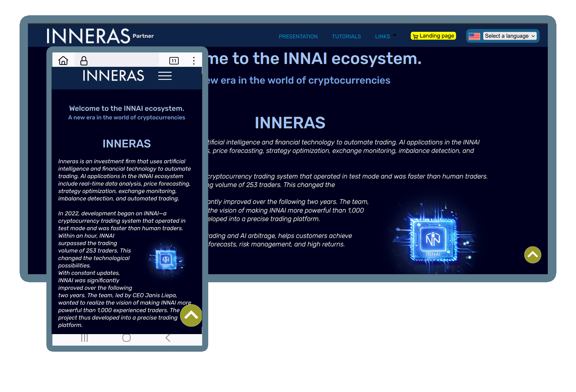
Task: Tap the mobile browser address bar
Action: [x=117, y=60]
